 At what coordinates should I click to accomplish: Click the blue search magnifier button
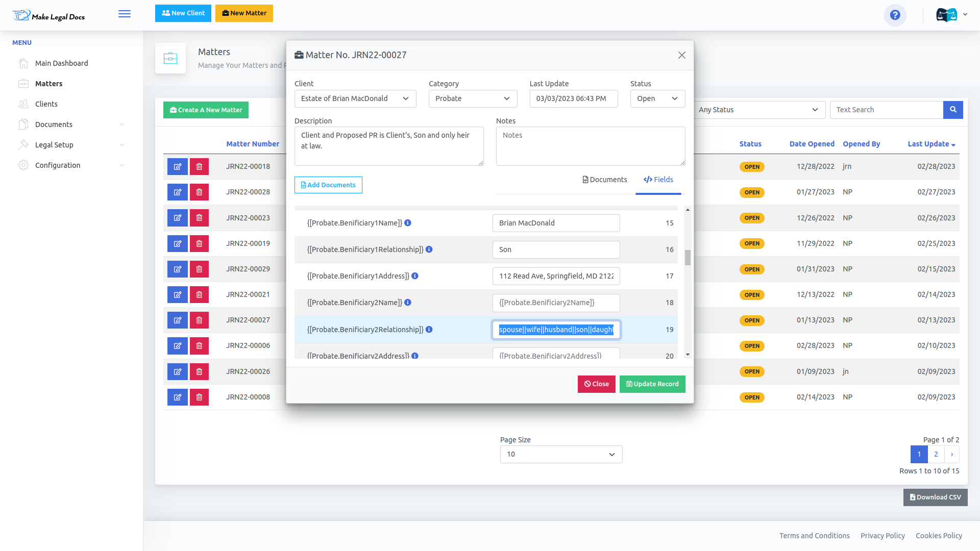tap(953, 110)
